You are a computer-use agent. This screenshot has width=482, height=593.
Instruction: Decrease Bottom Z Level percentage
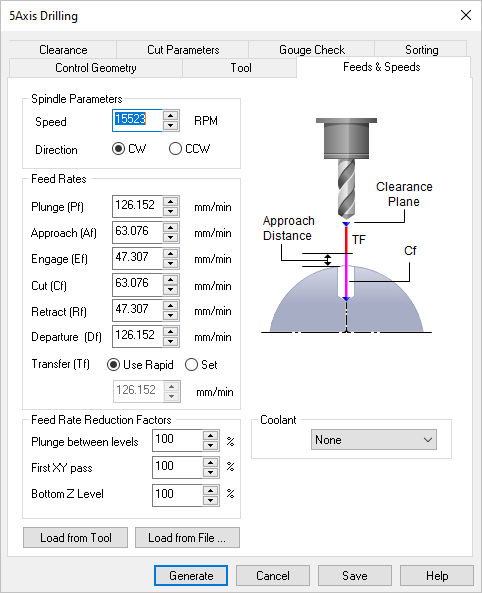pyautogui.click(x=210, y=500)
